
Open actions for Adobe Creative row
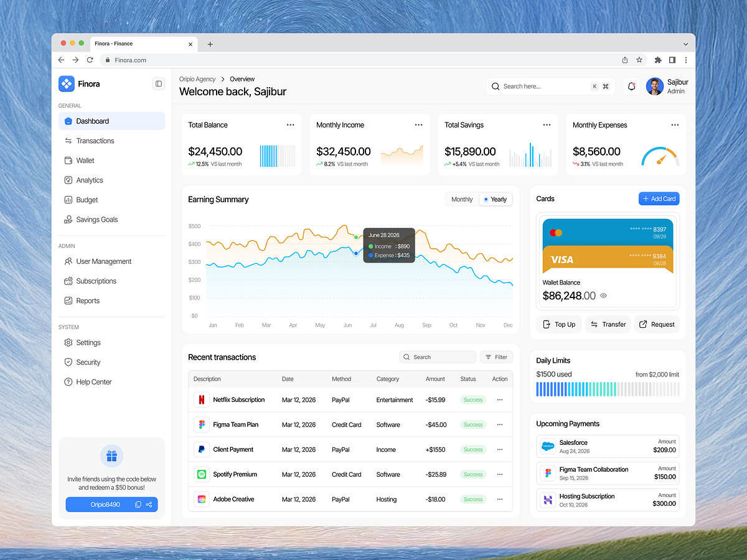tap(500, 499)
